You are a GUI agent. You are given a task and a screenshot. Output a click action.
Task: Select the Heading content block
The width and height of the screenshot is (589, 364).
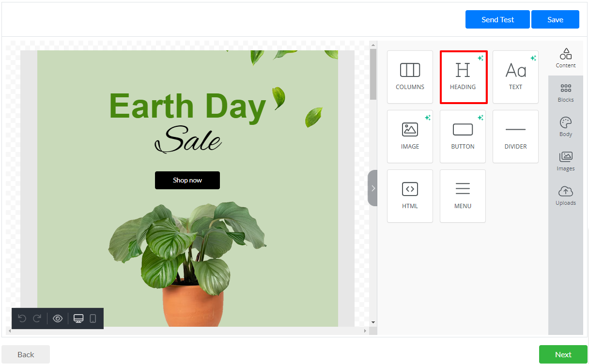(463, 77)
